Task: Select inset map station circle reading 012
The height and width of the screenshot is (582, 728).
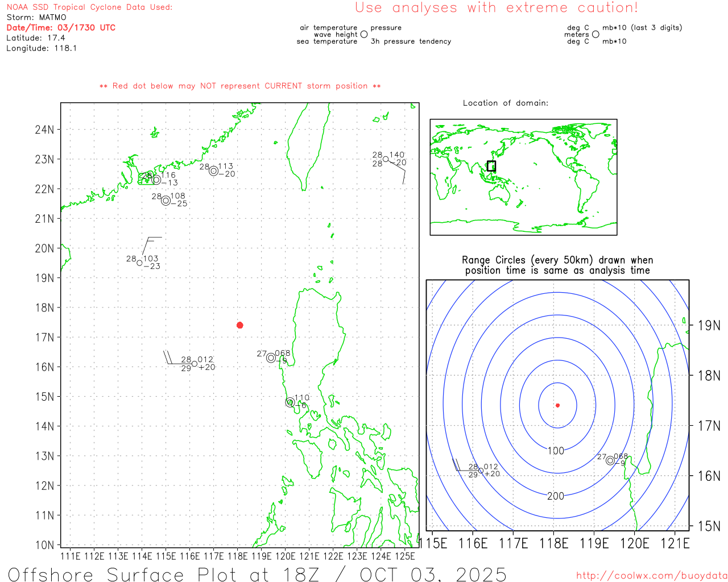Action: click(481, 471)
